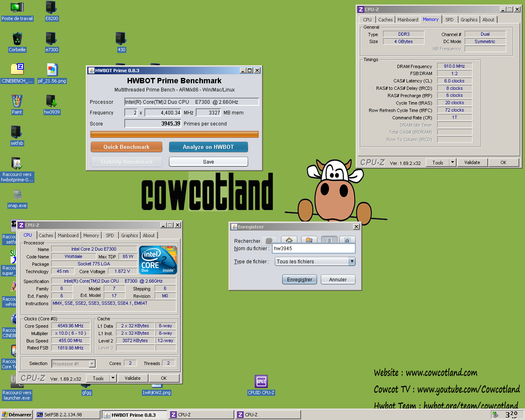
Task: Click OK in Memory CPU-Z window
Action: click(x=503, y=162)
